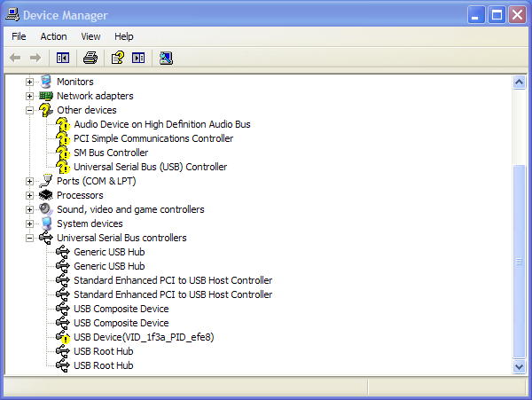
Task: Select Universal Serial Bus (USB) Controller entry
Action: coord(151,168)
